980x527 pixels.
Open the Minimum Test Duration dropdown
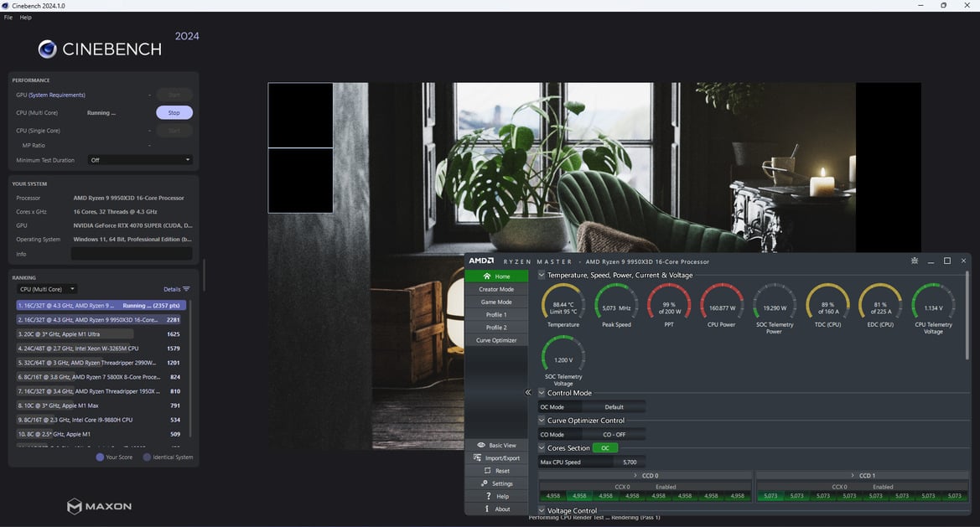(140, 160)
